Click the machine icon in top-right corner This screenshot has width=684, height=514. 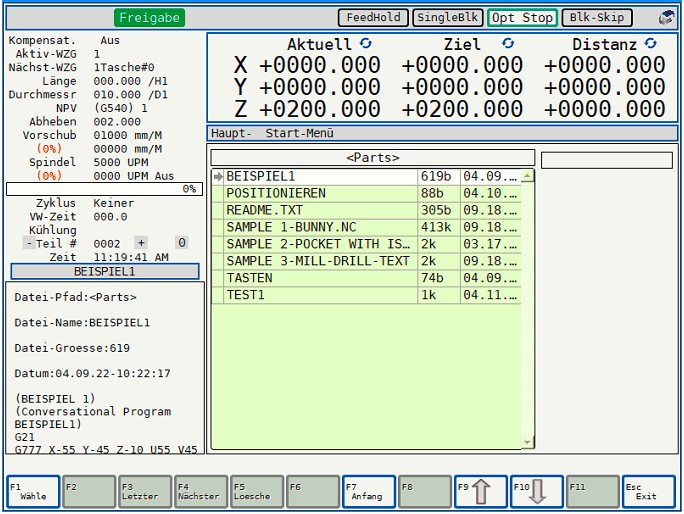[666, 18]
